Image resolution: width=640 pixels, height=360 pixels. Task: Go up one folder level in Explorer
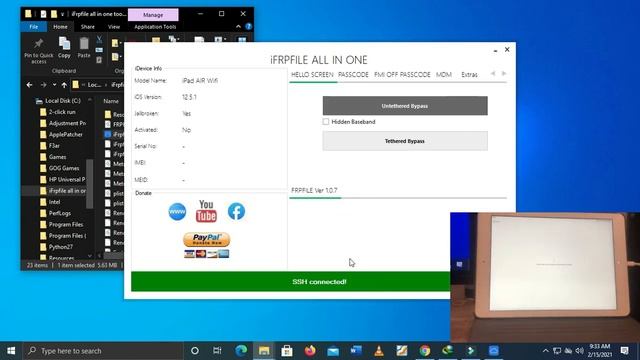(x=64, y=85)
